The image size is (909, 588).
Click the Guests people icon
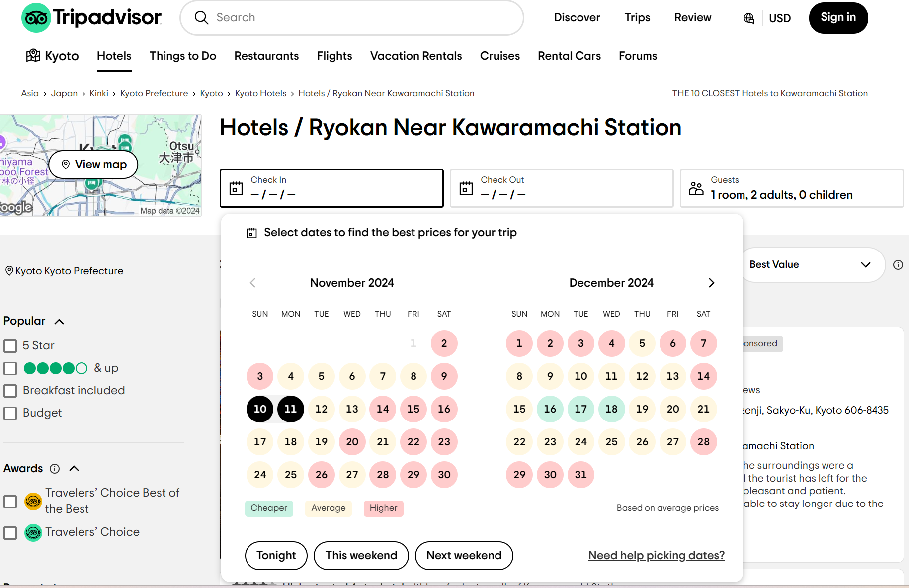point(696,188)
